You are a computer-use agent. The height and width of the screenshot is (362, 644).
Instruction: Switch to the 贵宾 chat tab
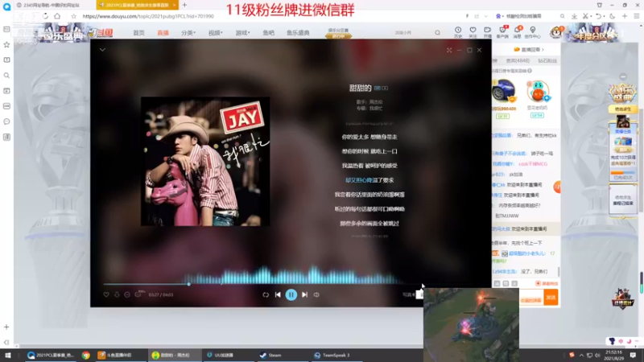[x=518, y=61]
